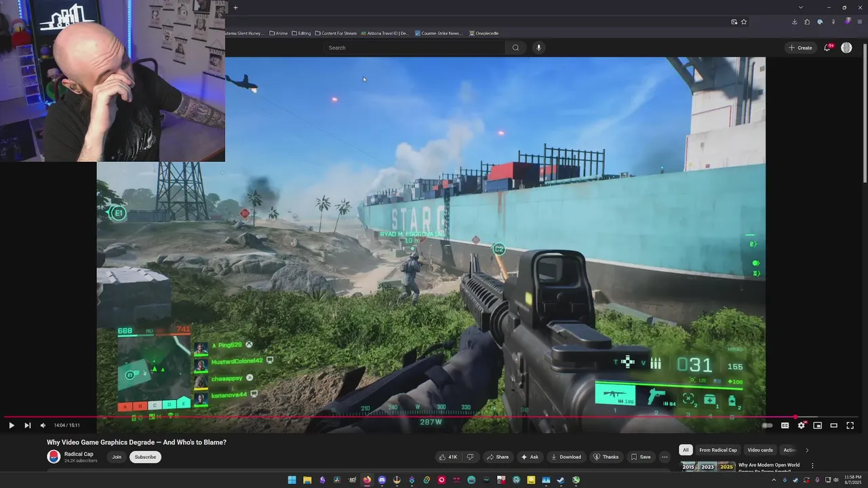Open the 2015 2023 2025 video thumbnail
This screenshot has height=488, width=868.
[708, 466]
